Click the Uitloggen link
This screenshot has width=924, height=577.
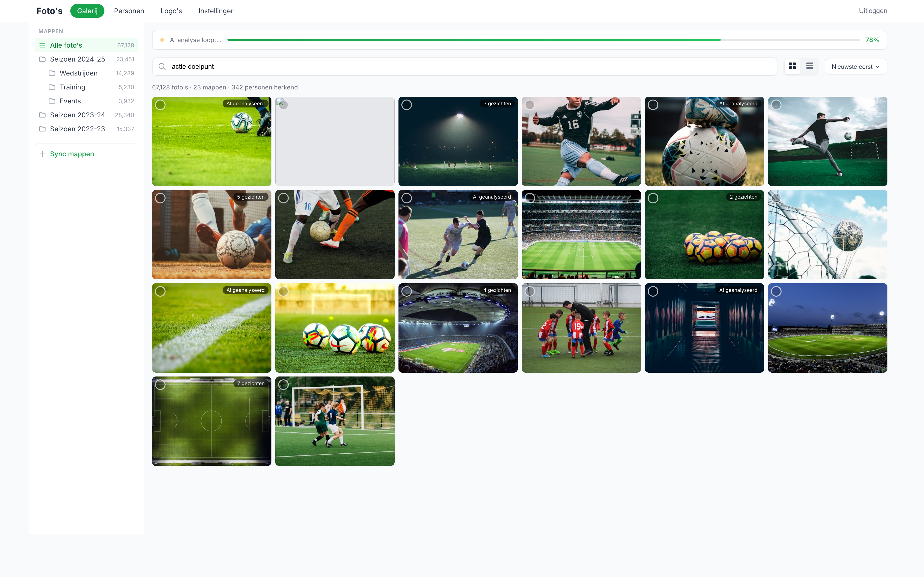click(x=873, y=11)
